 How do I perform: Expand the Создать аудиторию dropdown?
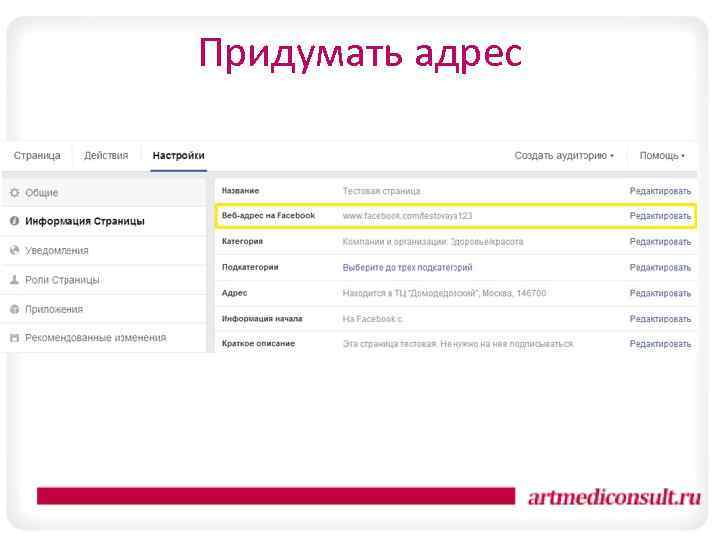pyautogui.click(x=564, y=156)
